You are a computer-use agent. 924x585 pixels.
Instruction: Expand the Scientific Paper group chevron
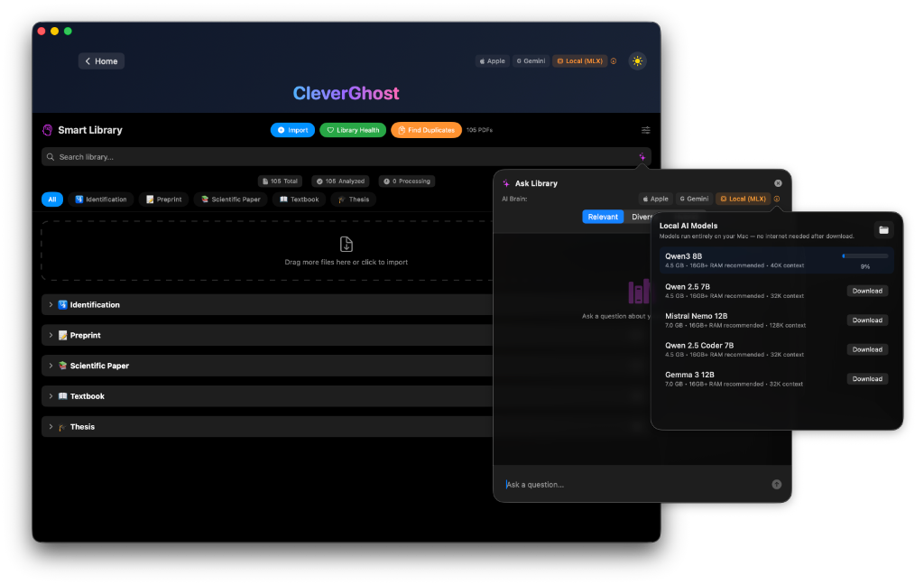coord(51,366)
